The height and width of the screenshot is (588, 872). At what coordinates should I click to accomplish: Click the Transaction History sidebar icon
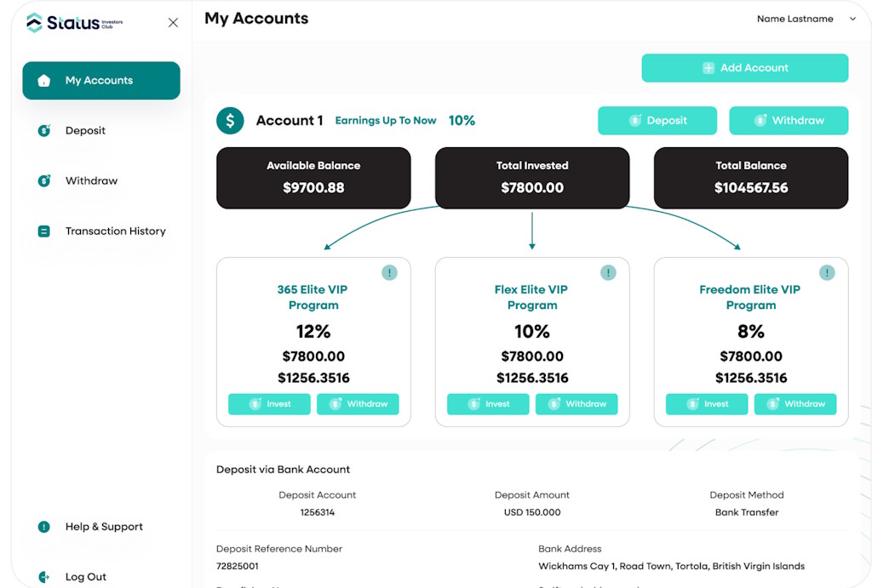pos(44,231)
